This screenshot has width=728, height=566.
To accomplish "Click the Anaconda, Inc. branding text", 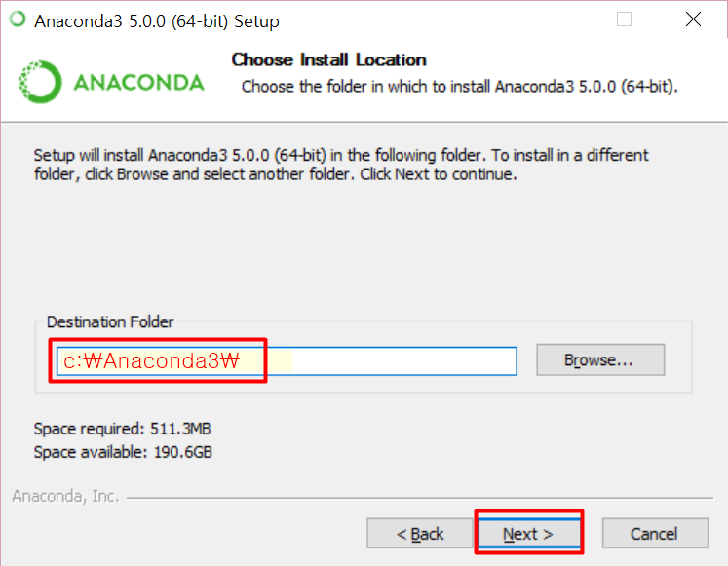I will click(65, 497).
